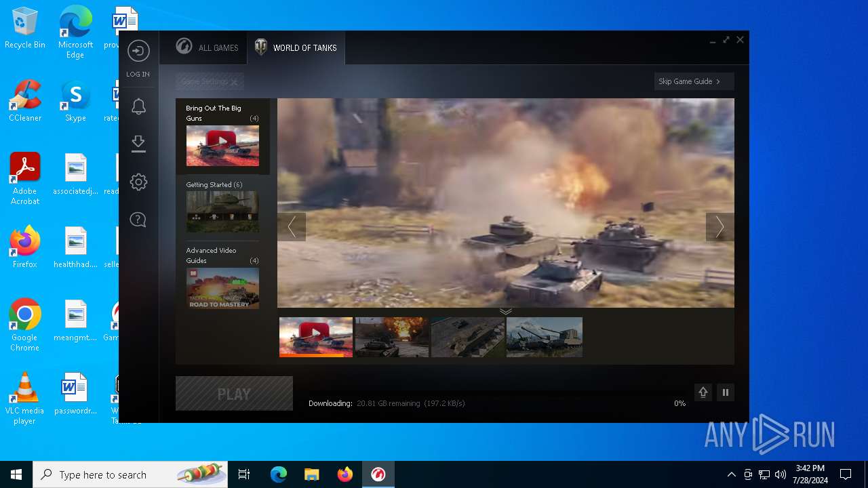The height and width of the screenshot is (488, 868).
Task: Open Microsoft Edge desktop shortcut
Action: (75, 32)
